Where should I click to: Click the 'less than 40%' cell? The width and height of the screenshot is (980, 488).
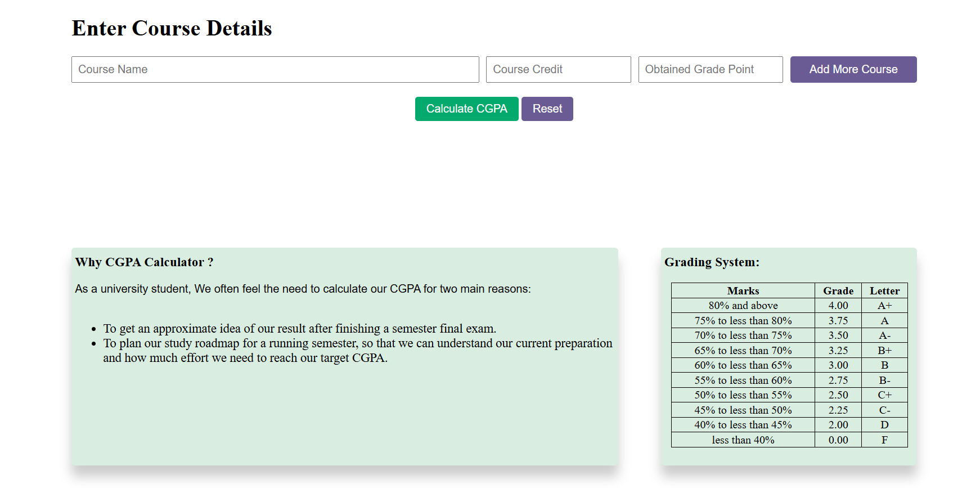pyautogui.click(x=743, y=440)
